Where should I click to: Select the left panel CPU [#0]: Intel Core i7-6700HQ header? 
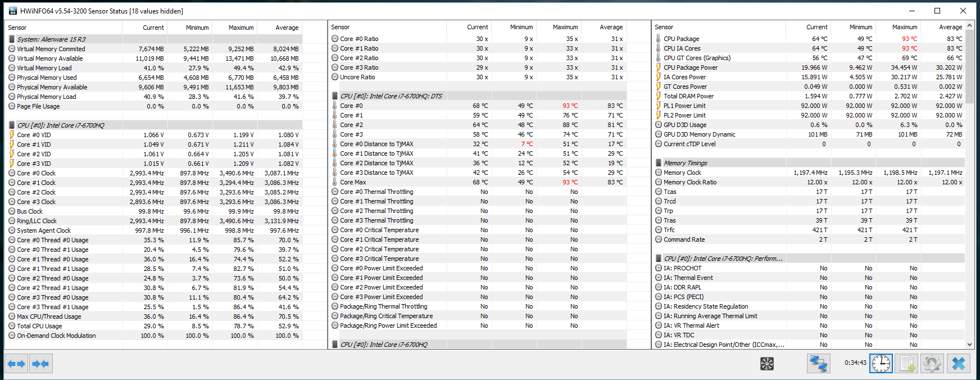click(x=154, y=125)
